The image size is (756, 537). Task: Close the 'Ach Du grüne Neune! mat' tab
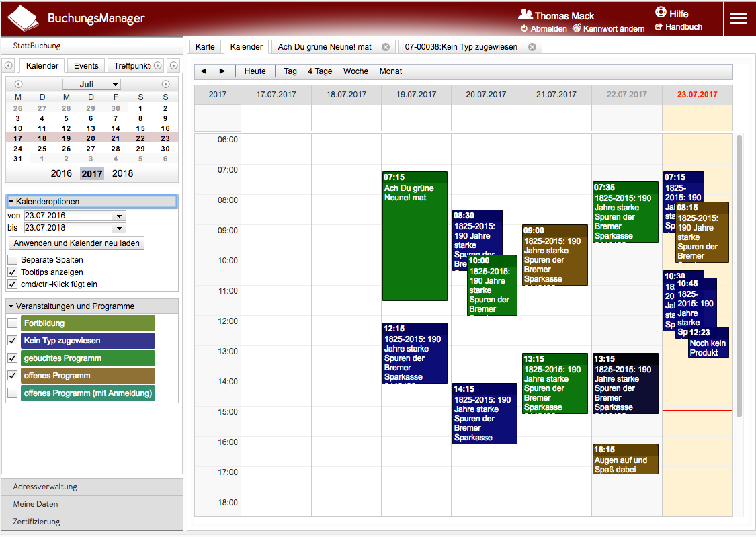pos(386,47)
